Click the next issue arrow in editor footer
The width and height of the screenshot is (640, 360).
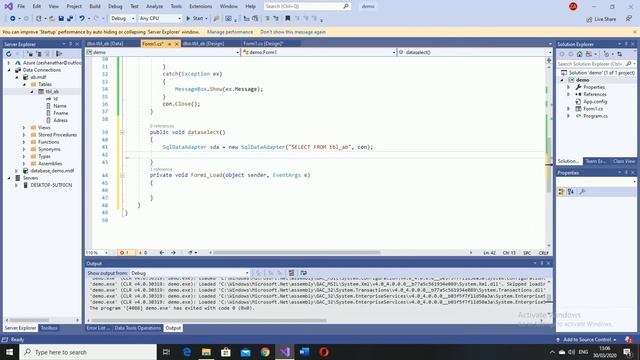click(x=173, y=253)
